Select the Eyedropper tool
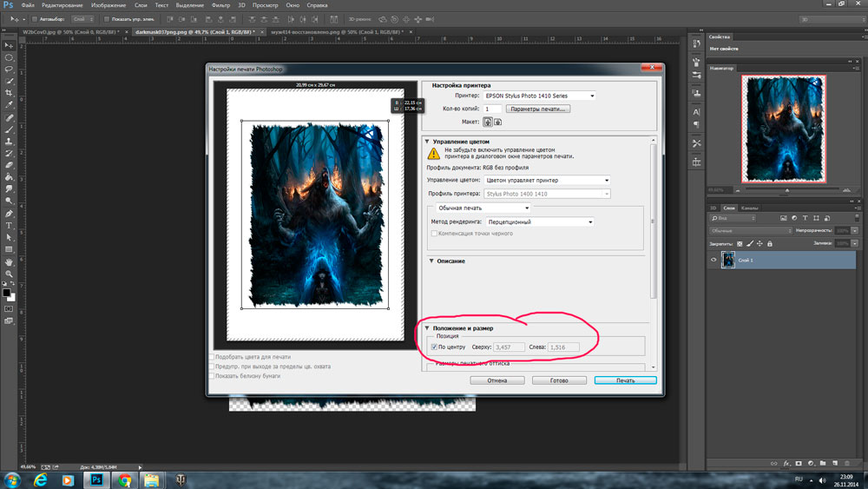This screenshot has width=868, height=489. 9,105
